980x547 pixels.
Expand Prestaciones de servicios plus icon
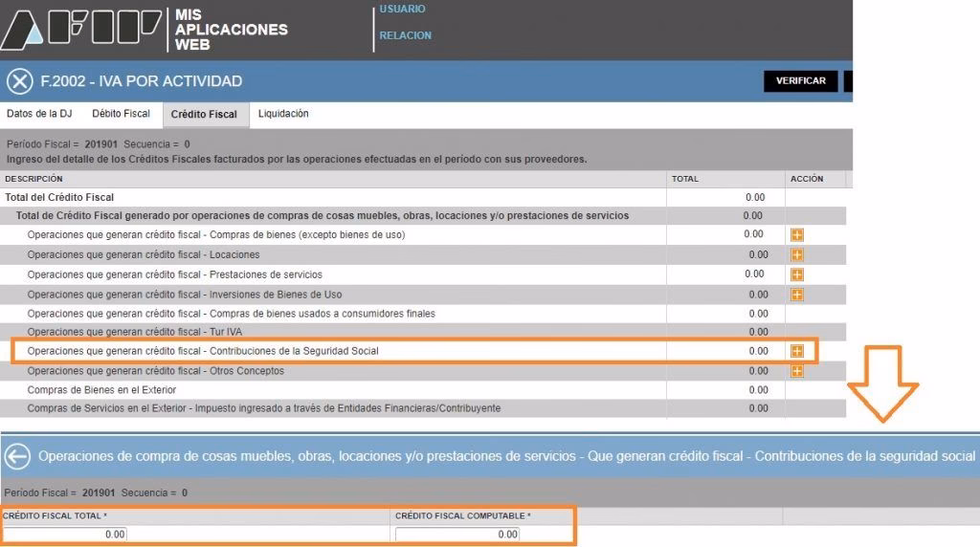point(797,274)
